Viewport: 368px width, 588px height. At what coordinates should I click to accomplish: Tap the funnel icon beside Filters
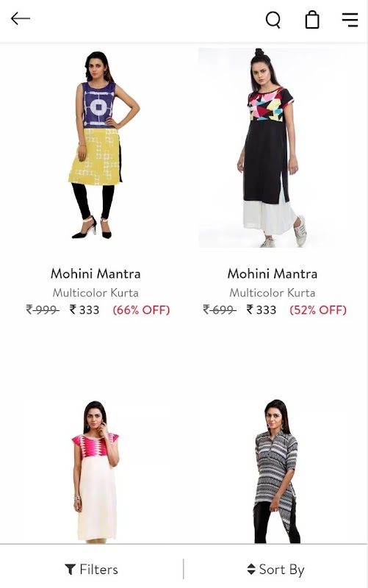coord(70,569)
